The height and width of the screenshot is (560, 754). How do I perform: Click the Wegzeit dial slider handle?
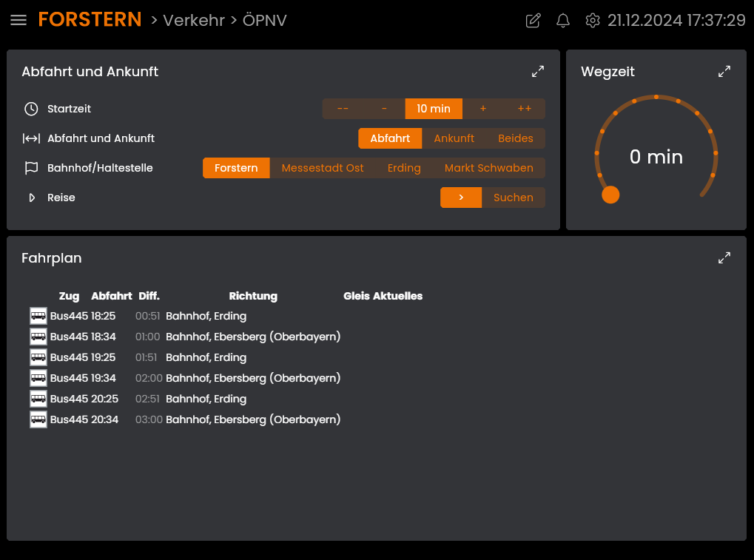pos(610,195)
